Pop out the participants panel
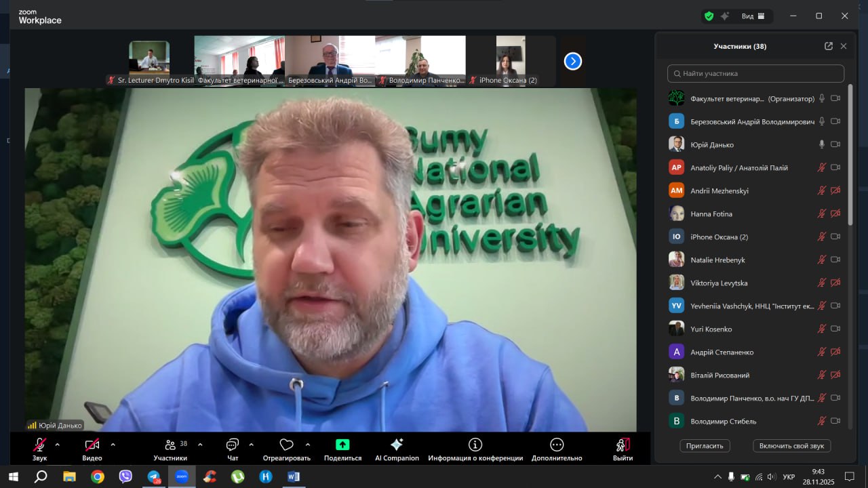The image size is (868, 488). [x=828, y=46]
